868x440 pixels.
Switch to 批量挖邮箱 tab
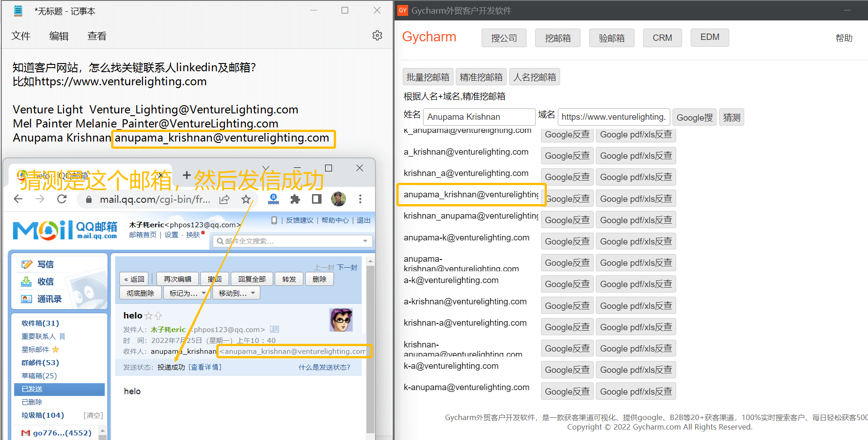428,77
